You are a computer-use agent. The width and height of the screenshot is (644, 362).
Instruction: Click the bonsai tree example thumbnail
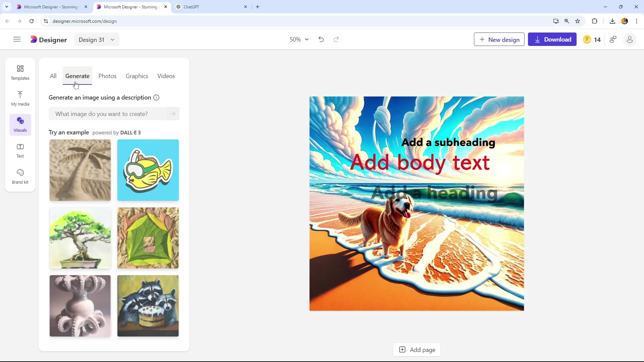[80, 238]
